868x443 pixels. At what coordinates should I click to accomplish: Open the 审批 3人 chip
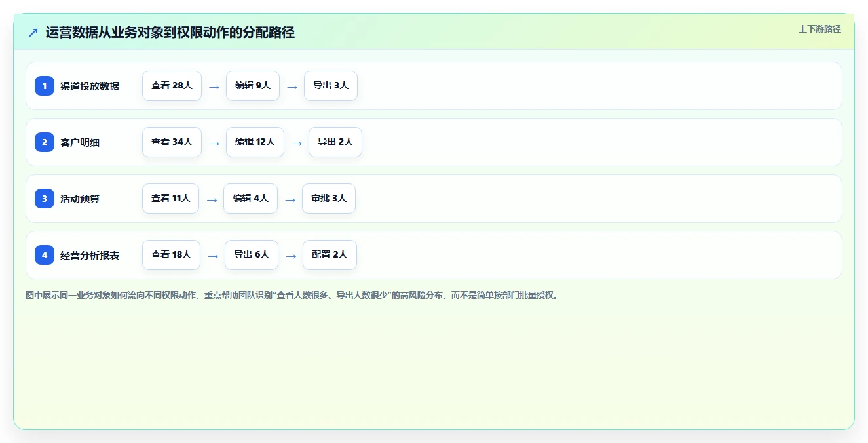point(329,199)
